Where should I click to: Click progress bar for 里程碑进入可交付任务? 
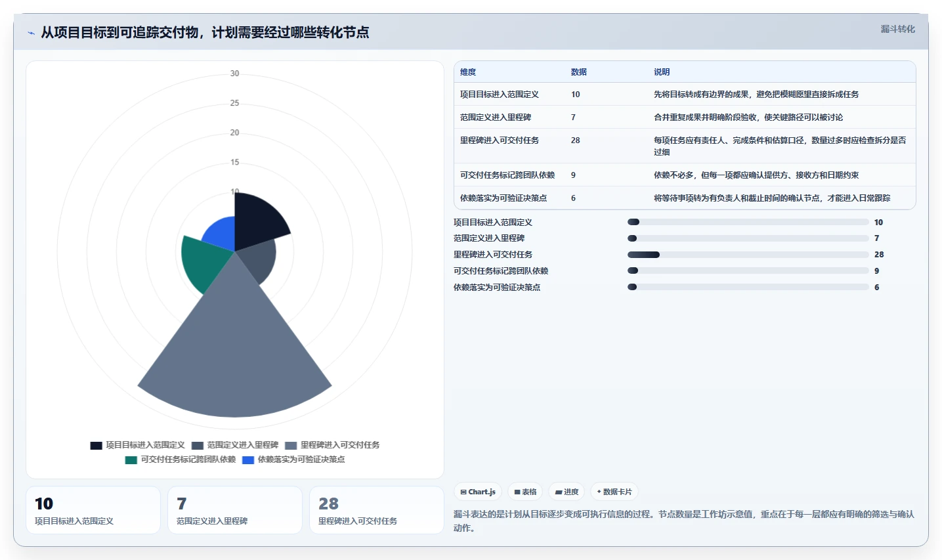[x=748, y=255]
